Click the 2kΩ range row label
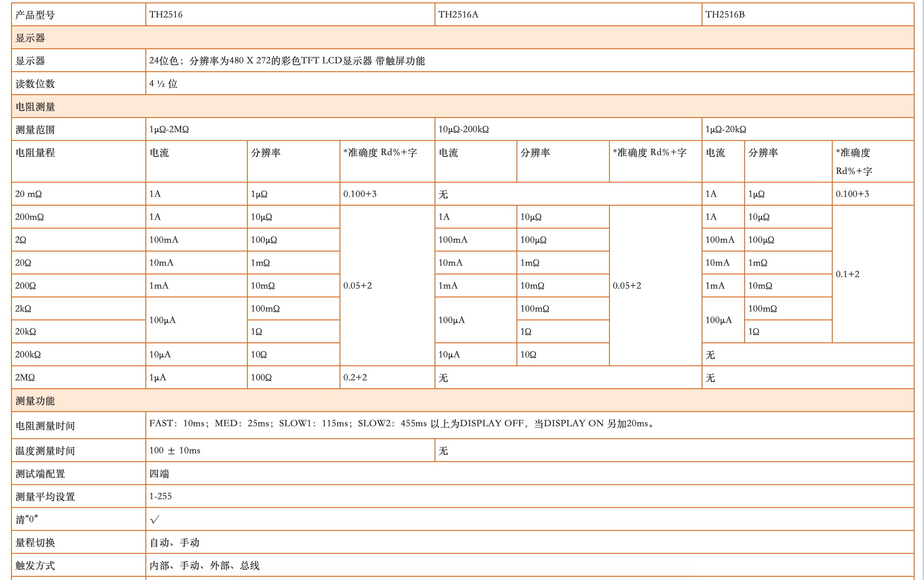Image resolution: width=924 pixels, height=580 pixels. pyautogui.click(x=79, y=308)
